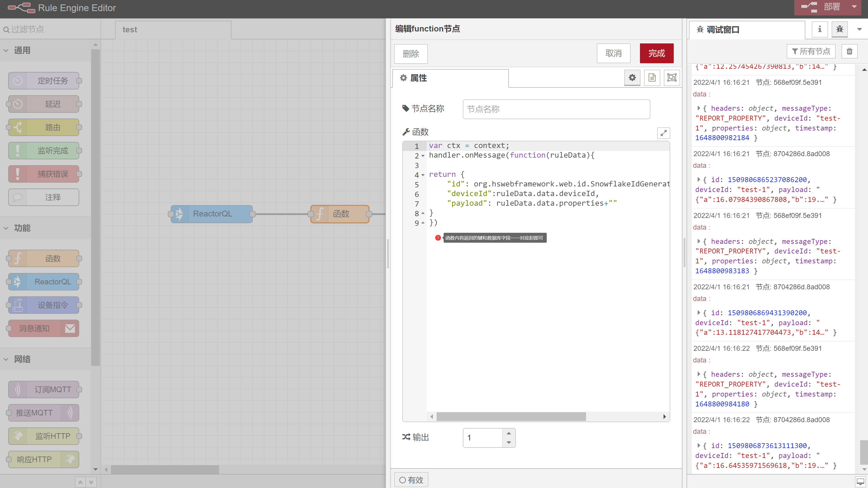This screenshot has height=488, width=868.
Task: Click the 完成 button to save
Action: [x=657, y=53]
